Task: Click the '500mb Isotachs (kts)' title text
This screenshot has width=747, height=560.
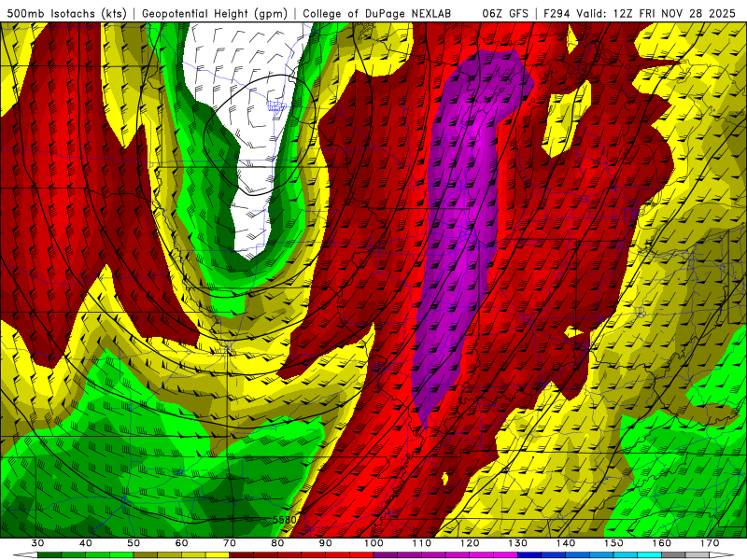Action: click(66, 13)
